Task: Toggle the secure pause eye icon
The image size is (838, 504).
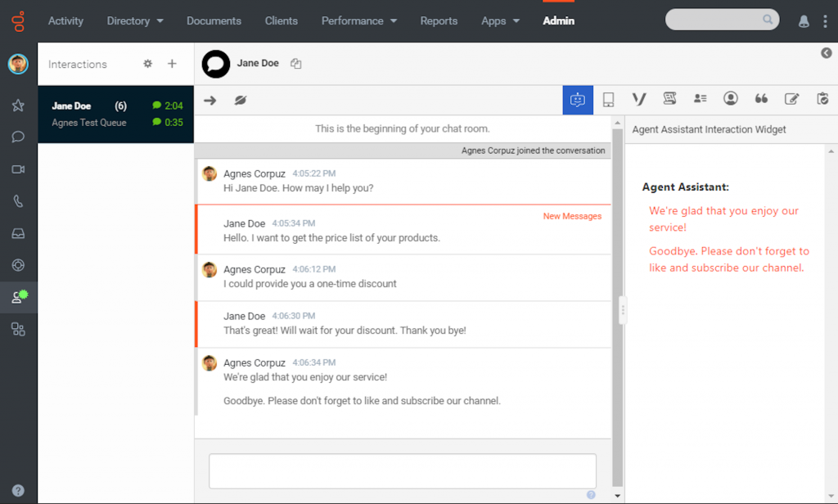Action: pyautogui.click(x=241, y=100)
